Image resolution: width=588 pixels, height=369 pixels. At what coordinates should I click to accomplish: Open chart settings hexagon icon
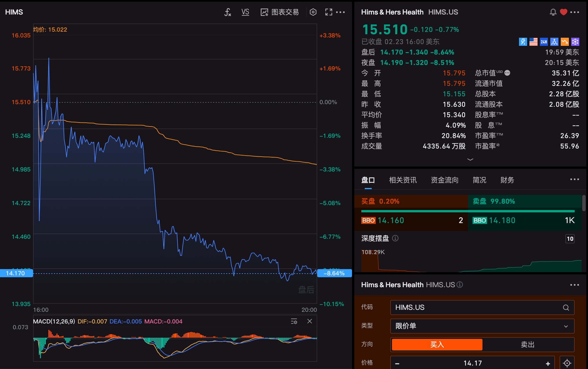[x=313, y=12]
